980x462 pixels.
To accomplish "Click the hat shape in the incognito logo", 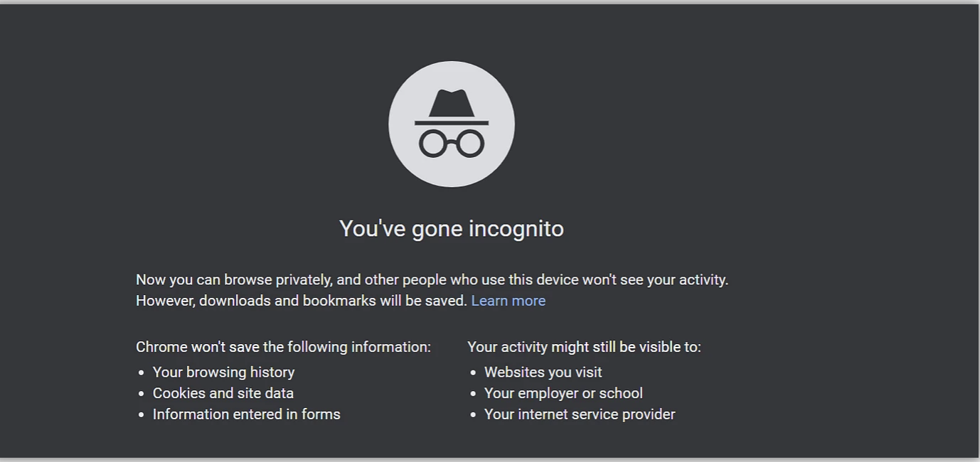I will [x=452, y=104].
